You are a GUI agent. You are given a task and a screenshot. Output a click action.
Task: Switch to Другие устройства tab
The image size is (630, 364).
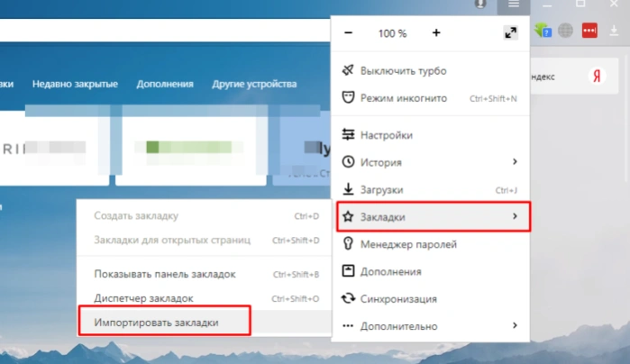tap(254, 84)
